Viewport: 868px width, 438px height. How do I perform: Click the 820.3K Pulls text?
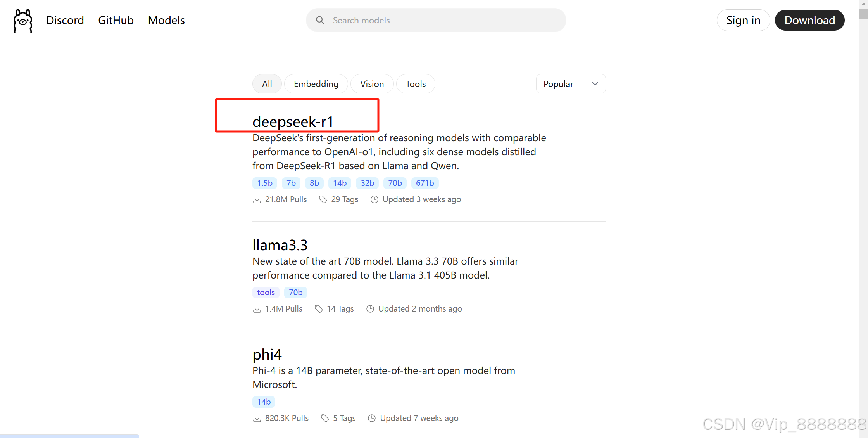tap(287, 418)
